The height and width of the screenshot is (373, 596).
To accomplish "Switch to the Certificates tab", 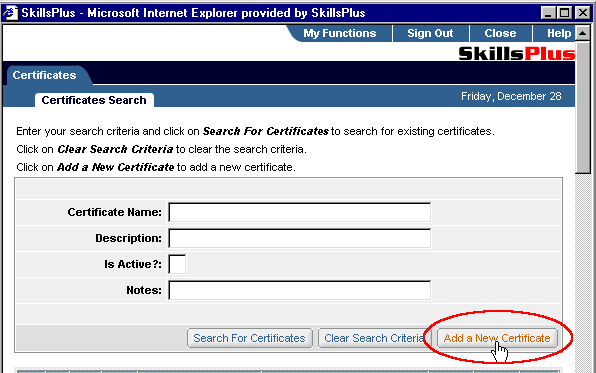I will 45,75.
